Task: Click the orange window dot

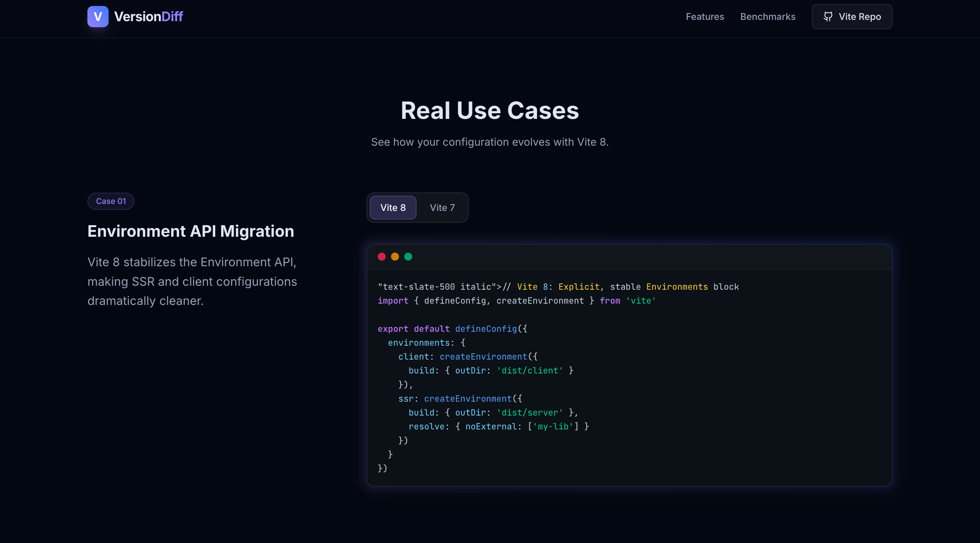Action: pos(395,257)
